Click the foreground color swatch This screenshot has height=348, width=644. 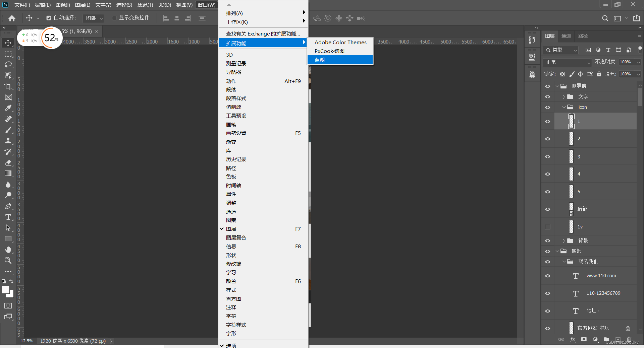tap(5, 290)
